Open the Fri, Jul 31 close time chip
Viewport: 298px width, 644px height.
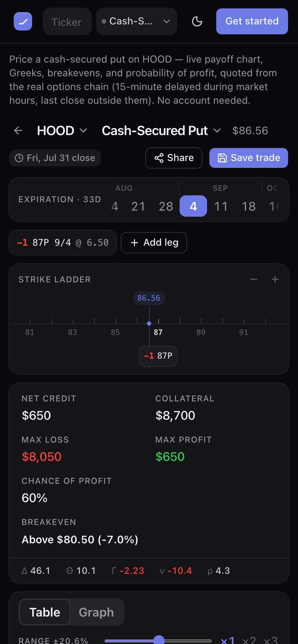(55, 158)
